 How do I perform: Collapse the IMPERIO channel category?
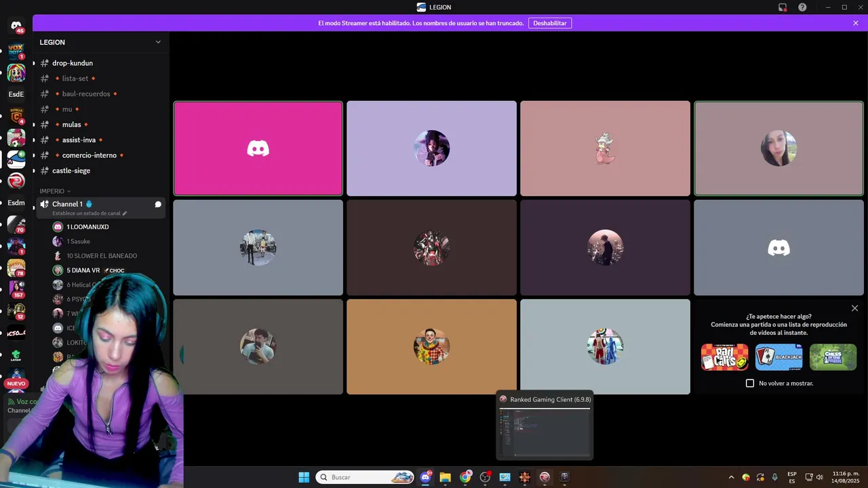click(55, 191)
